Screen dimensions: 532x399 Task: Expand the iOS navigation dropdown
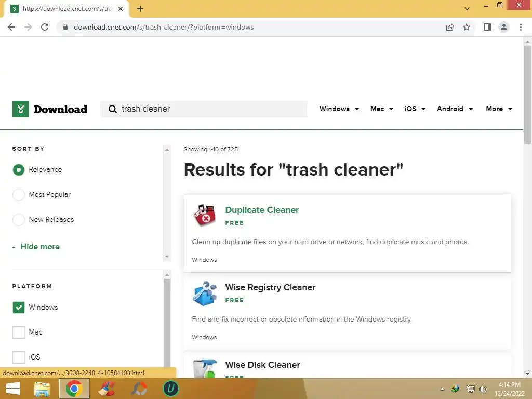coord(415,109)
